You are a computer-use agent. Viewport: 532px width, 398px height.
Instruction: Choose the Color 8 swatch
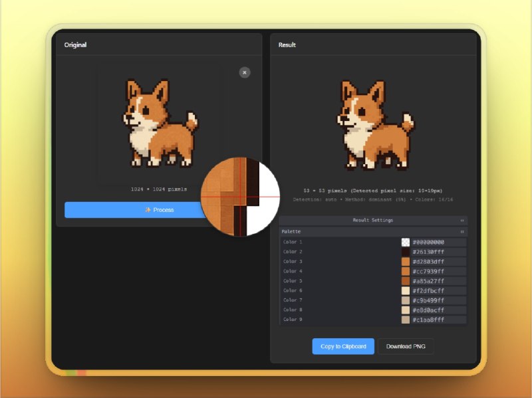coord(406,310)
